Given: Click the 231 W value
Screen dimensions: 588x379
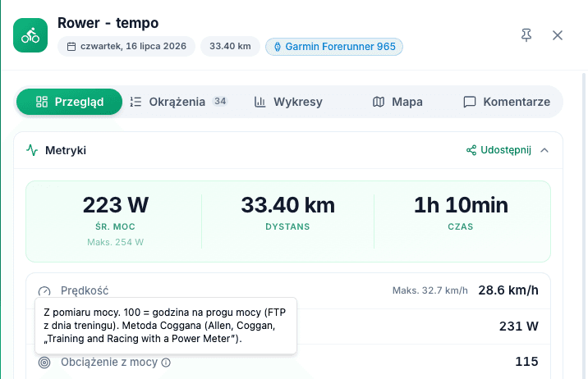Looking at the screenshot, I should [519, 326].
